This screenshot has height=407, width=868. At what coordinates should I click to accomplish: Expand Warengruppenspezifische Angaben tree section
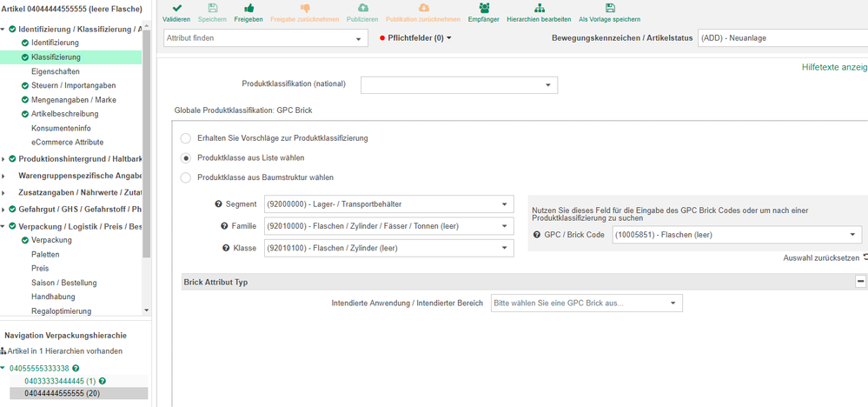pyautogui.click(x=3, y=176)
